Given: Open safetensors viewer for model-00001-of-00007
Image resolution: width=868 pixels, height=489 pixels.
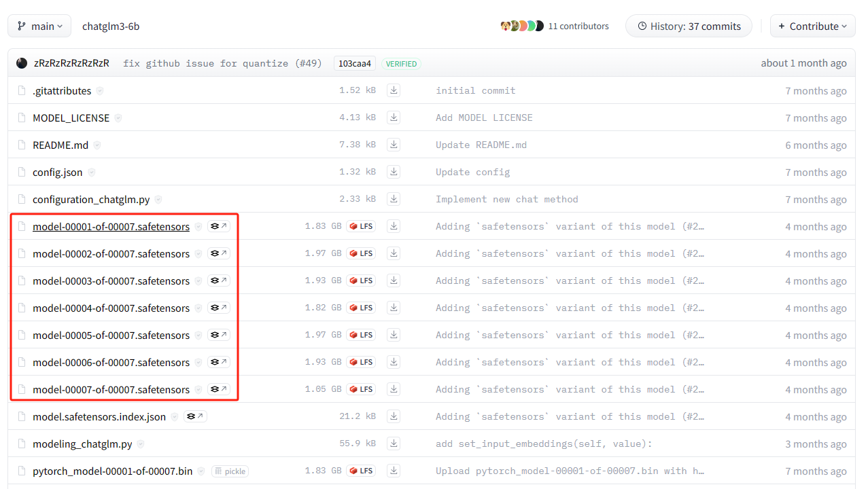Looking at the screenshot, I should (219, 226).
